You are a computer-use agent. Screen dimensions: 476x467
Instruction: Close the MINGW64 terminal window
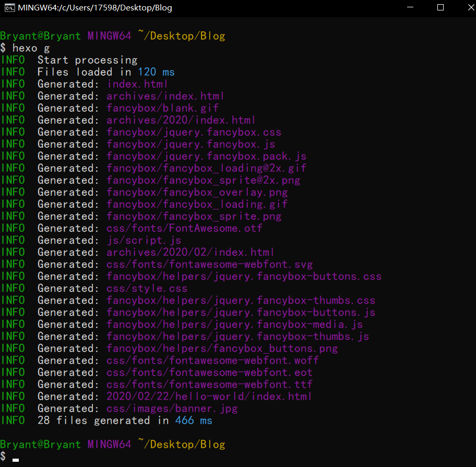[471, 7]
